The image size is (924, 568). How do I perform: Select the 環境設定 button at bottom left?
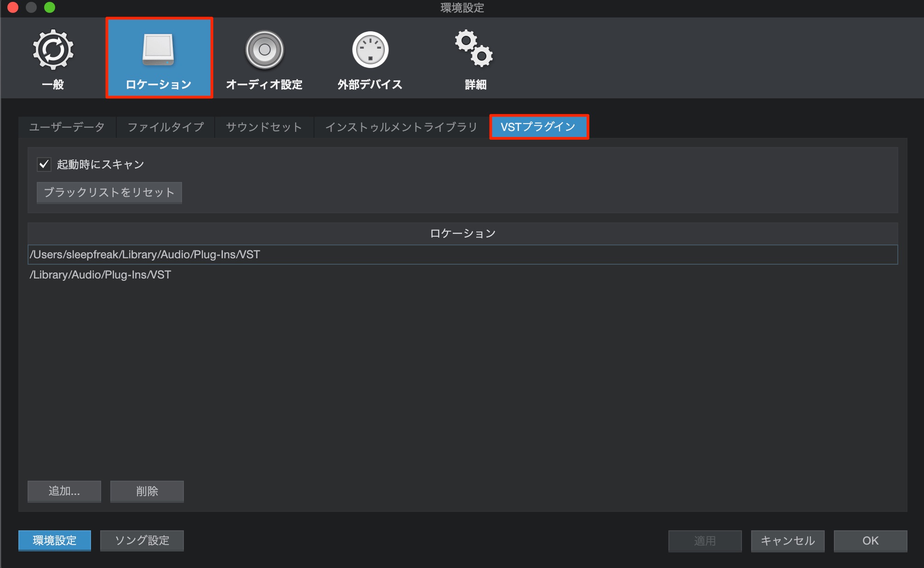(x=55, y=540)
